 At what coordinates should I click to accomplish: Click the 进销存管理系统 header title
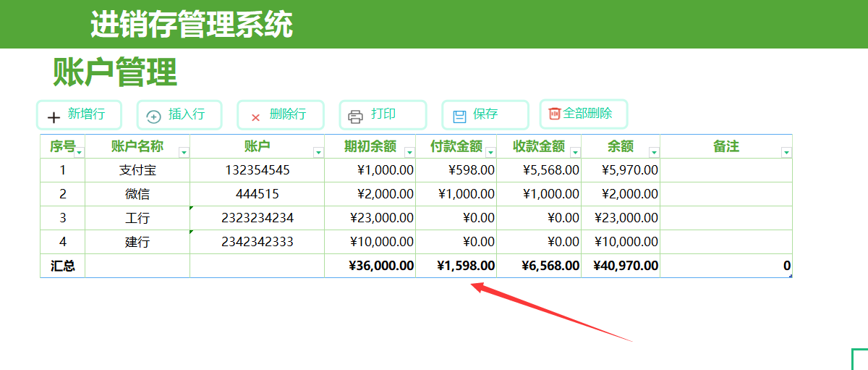(x=192, y=25)
